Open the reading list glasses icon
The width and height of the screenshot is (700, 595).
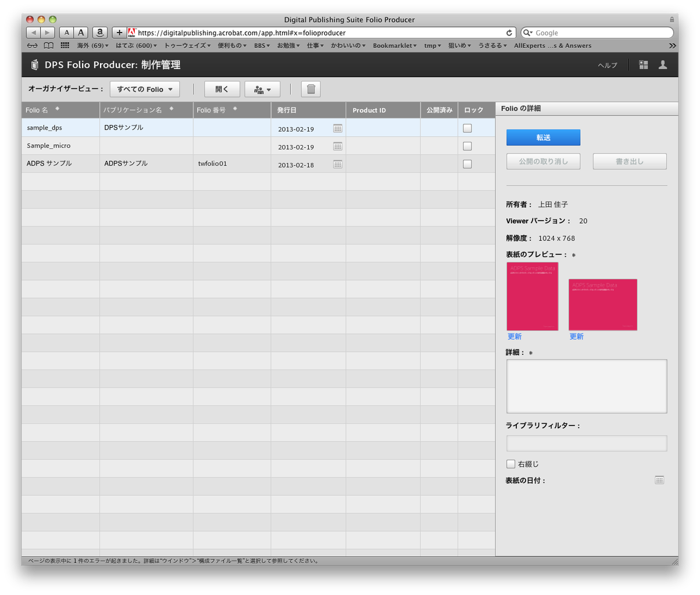point(33,45)
